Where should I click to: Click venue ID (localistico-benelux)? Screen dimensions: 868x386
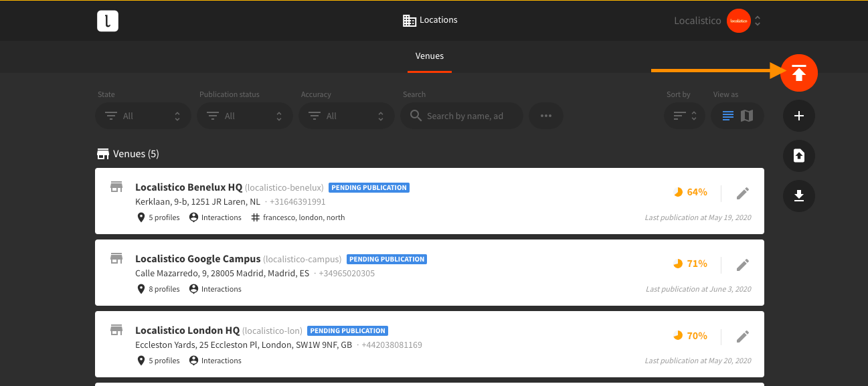tap(284, 188)
